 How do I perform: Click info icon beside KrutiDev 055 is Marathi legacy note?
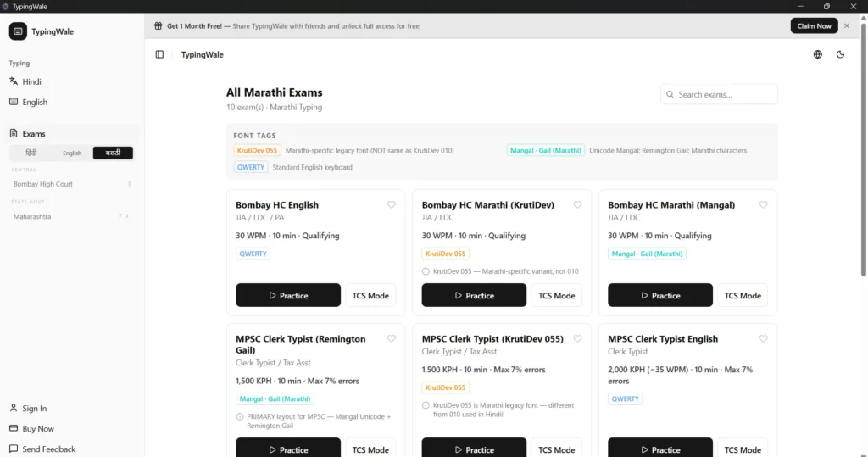426,405
